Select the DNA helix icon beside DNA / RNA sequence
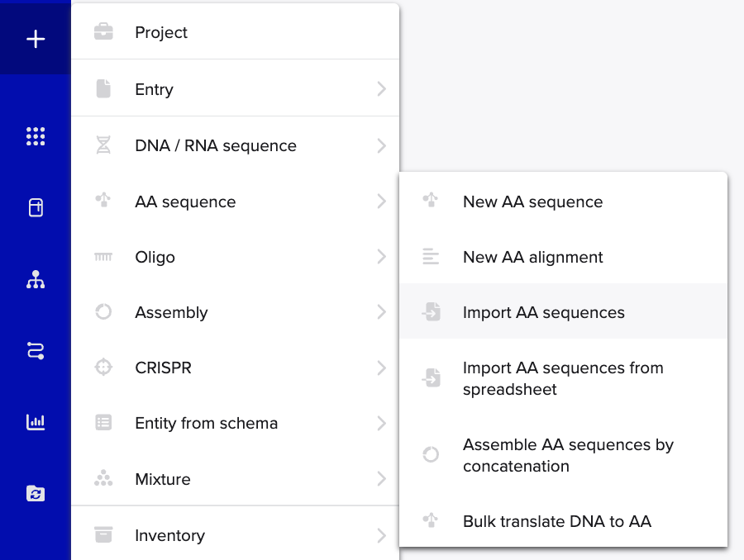Screen dimensions: 744x560 [103, 145]
